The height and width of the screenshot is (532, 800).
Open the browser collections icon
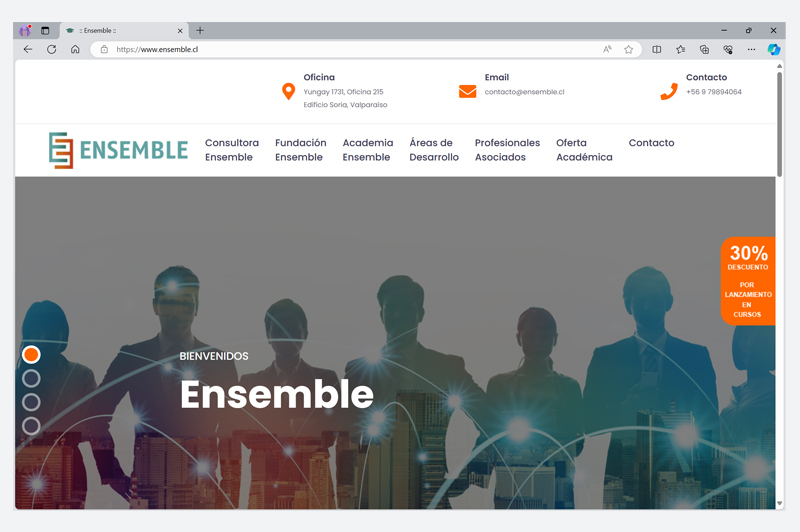[704, 49]
